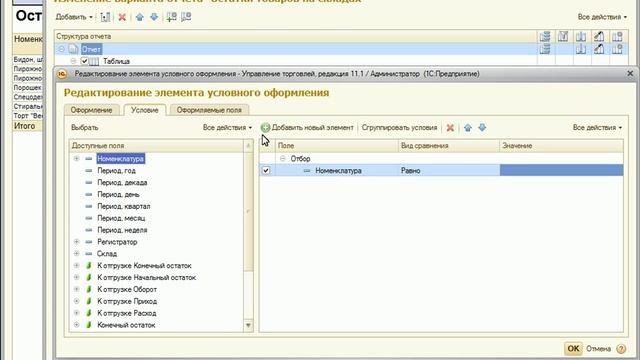This screenshot has height=360, width=640.
Task: Click sorting icon in Структура отчета header
Action: coord(581,36)
